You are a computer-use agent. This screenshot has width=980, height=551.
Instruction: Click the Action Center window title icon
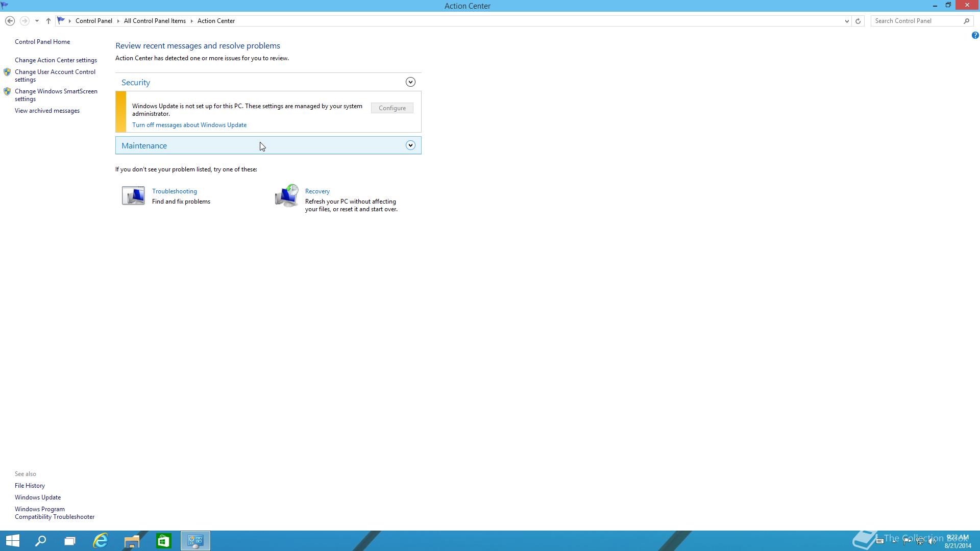5,6
